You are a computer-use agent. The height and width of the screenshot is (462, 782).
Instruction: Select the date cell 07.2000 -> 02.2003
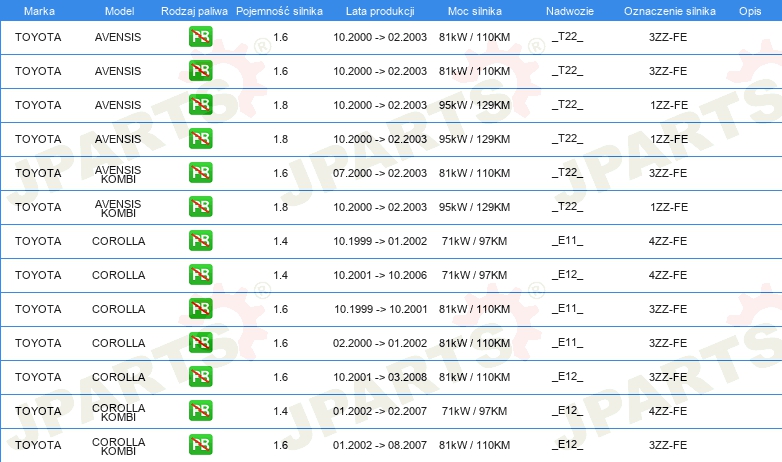(x=380, y=173)
